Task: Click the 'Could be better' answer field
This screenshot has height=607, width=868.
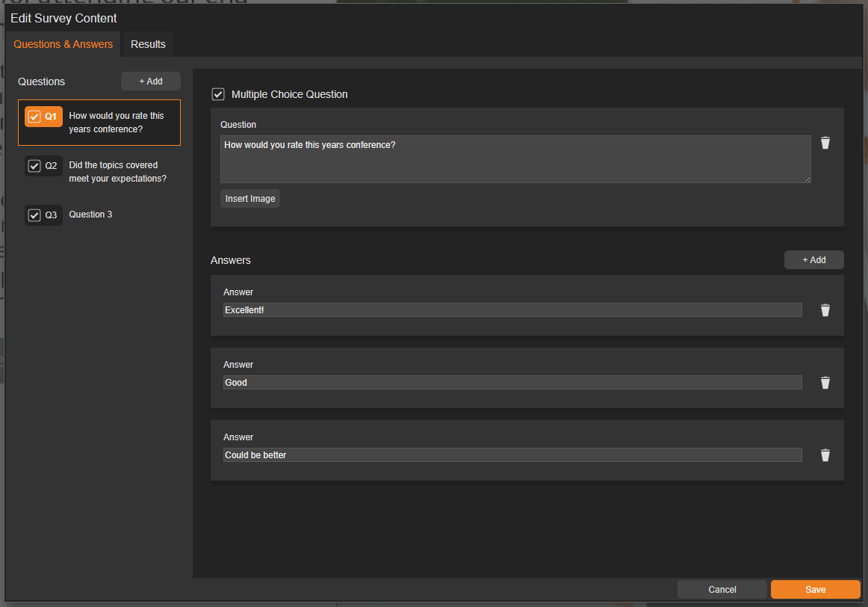Action: 512,455
